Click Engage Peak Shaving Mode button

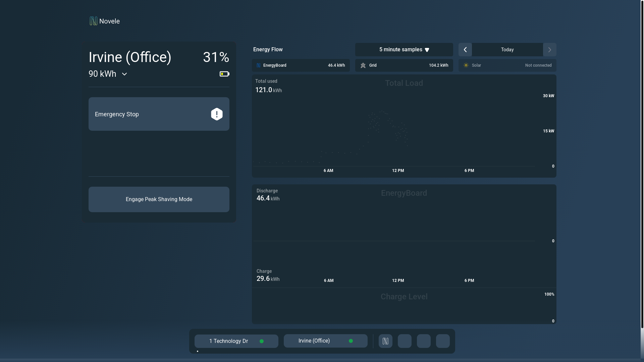pyautogui.click(x=159, y=199)
